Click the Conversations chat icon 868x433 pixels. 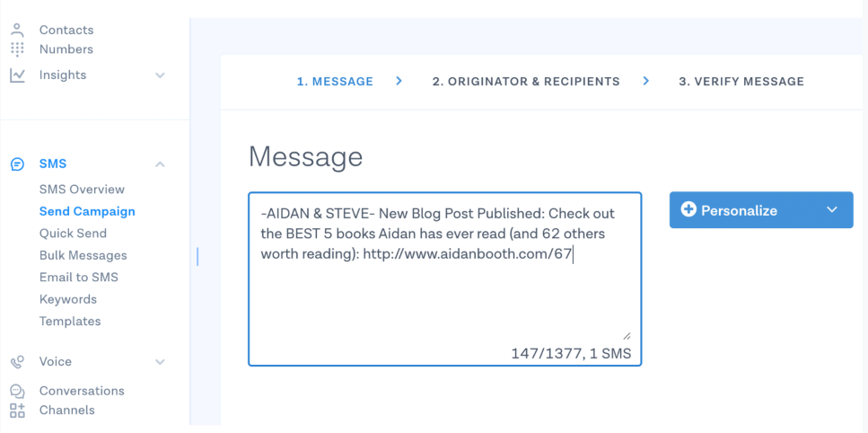pyautogui.click(x=18, y=392)
